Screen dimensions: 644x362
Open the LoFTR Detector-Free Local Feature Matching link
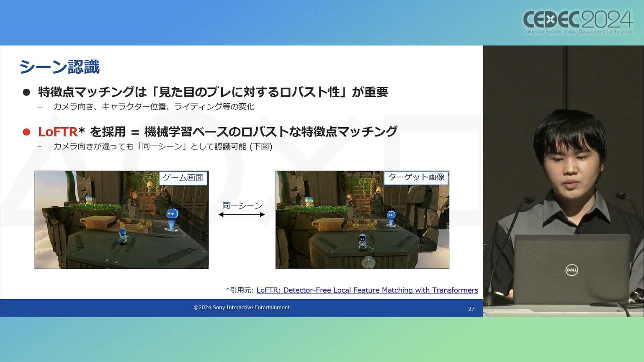coord(367,290)
